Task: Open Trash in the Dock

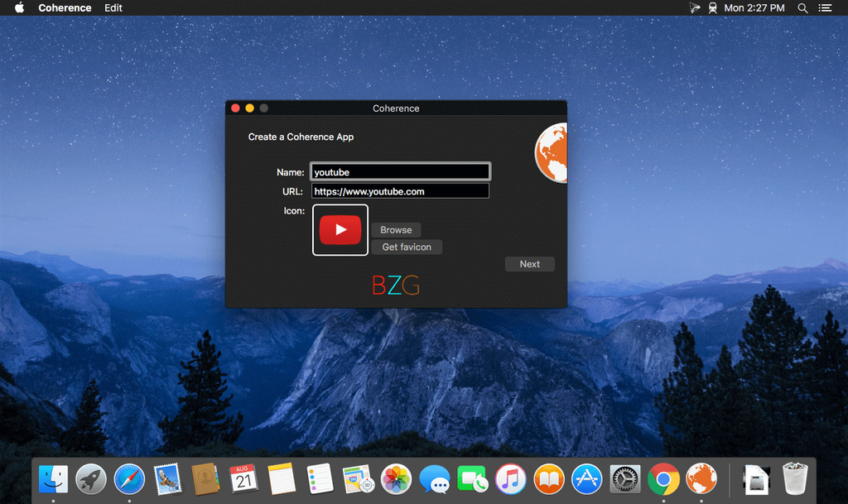Action: [795, 478]
